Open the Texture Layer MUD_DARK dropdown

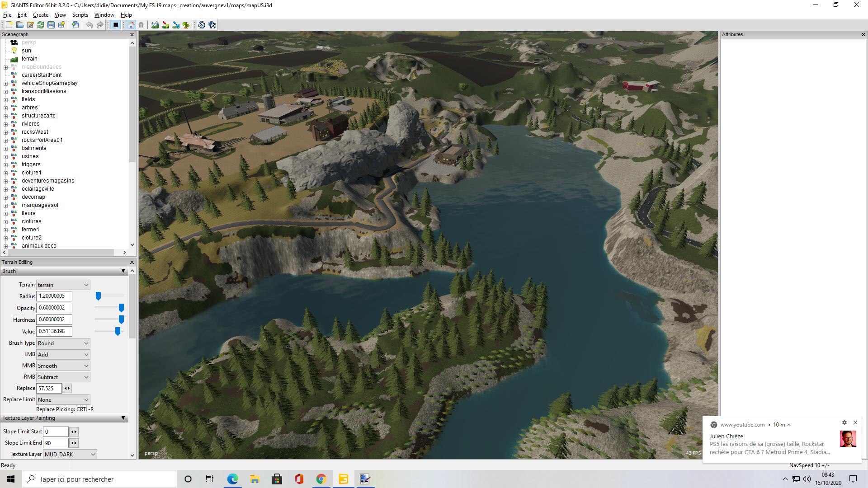70,454
